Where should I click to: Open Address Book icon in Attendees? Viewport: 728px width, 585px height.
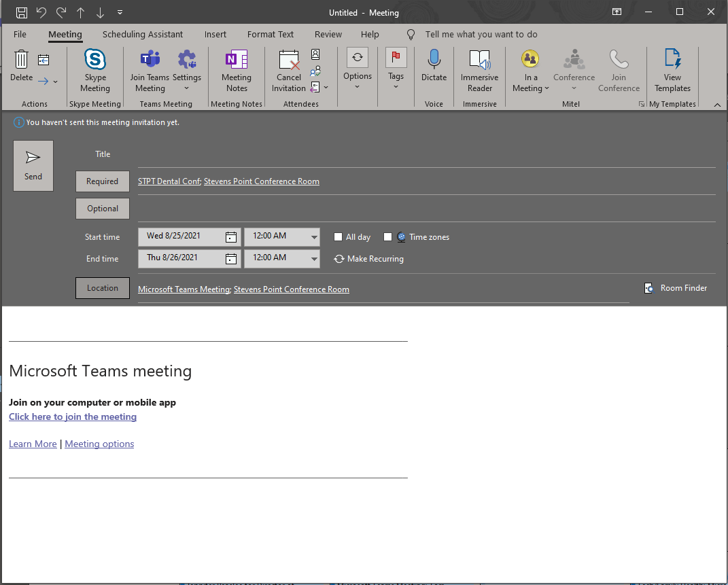click(x=315, y=54)
